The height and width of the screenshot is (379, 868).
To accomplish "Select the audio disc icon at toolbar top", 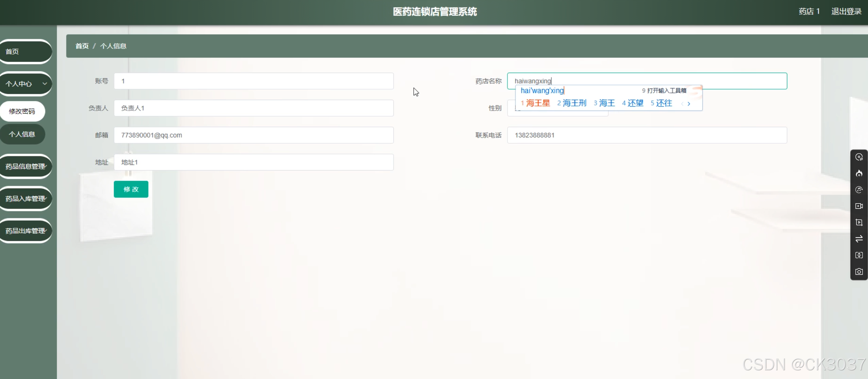I will point(859,157).
